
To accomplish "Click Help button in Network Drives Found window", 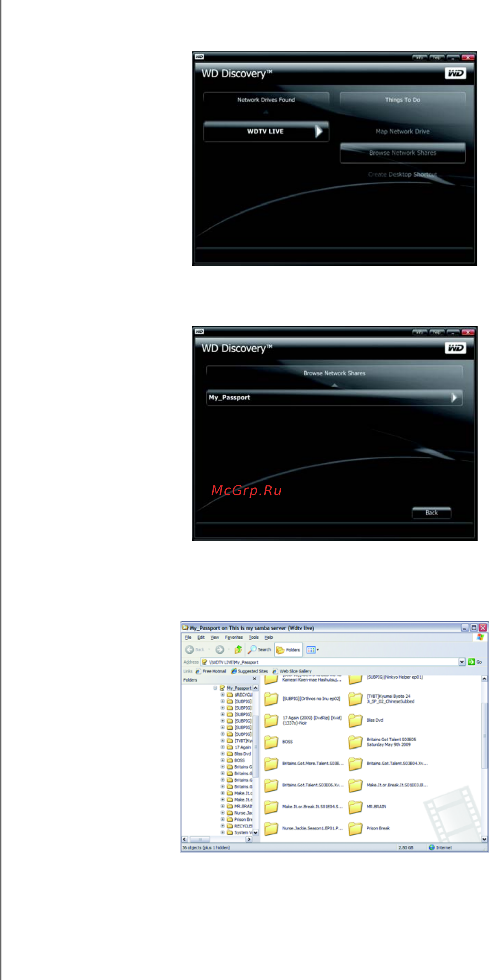I will (437, 57).
